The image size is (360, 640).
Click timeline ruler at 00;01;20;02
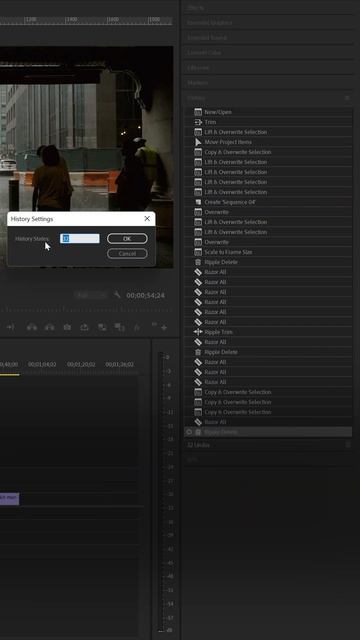[x=81, y=364]
